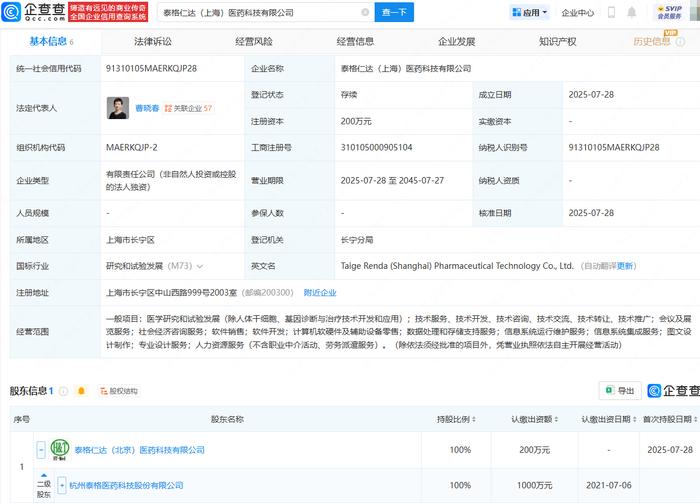Select the 2021-07-06 contribution date cell

[x=609, y=485]
